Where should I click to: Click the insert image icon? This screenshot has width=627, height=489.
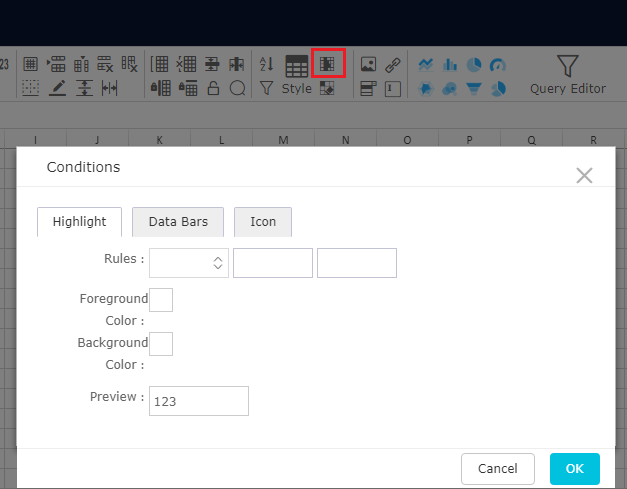pyautogui.click(x=368, y=64)
